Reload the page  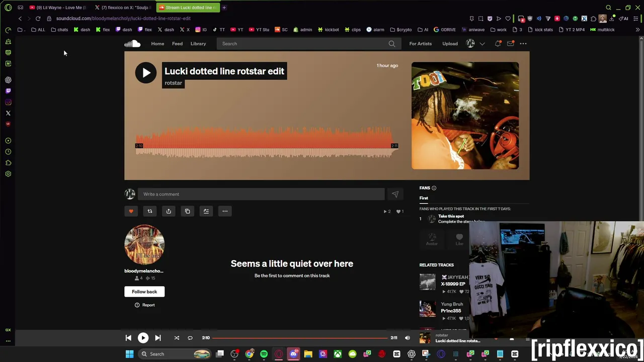coord(38,19)
